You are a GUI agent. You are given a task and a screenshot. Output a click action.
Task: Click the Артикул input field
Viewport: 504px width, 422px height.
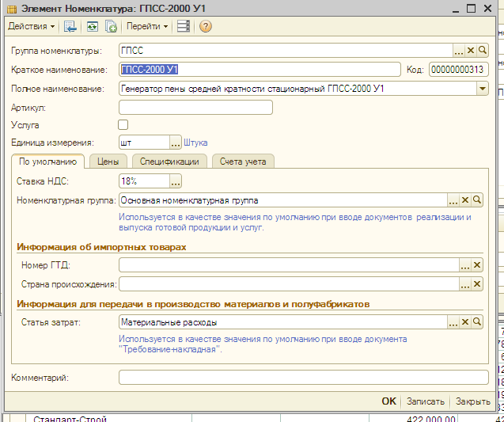(x=195, y=108)
